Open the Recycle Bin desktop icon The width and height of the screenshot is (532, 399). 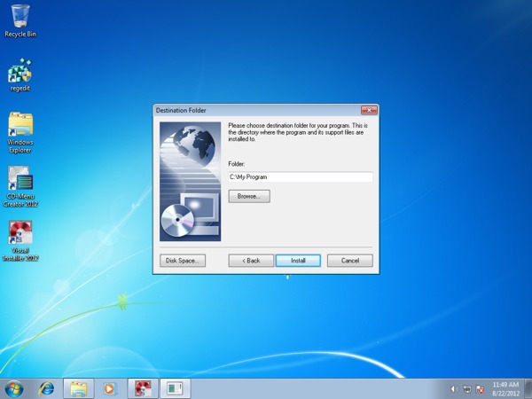(x=20, y=20)
